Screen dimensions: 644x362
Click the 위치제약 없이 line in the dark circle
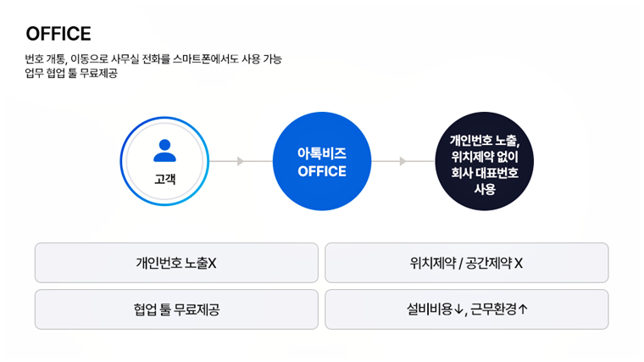[x=484, y=157]
